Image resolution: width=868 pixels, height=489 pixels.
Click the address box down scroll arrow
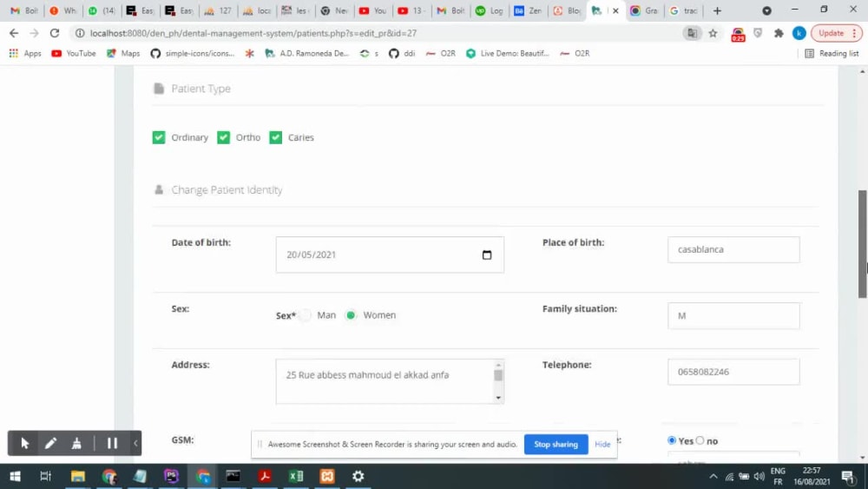tap(498, 398)
